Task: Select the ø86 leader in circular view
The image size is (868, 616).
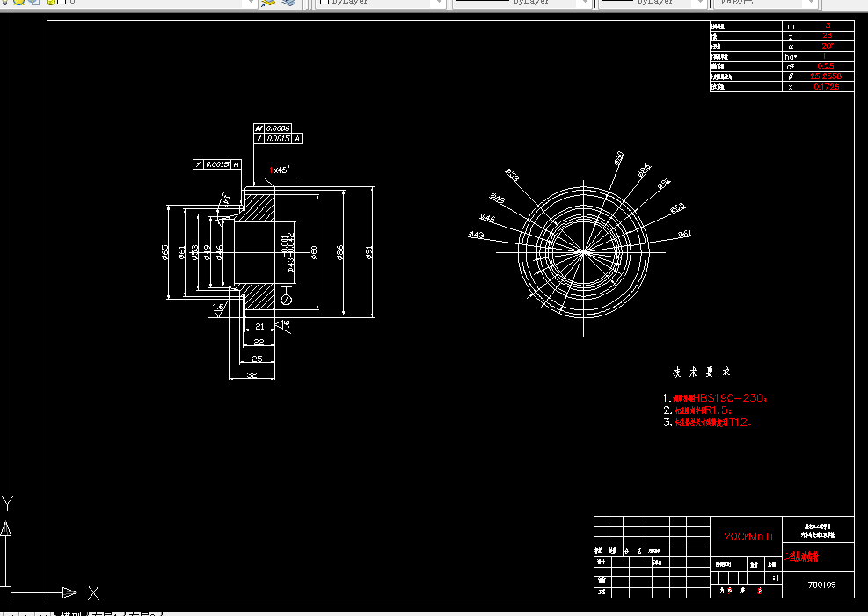Action: [644, 170]
